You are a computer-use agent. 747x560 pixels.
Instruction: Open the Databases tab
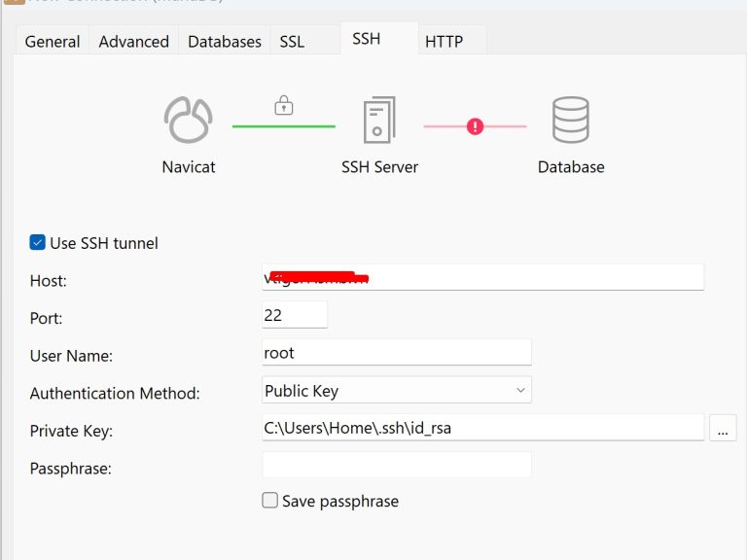click(225, 42)
